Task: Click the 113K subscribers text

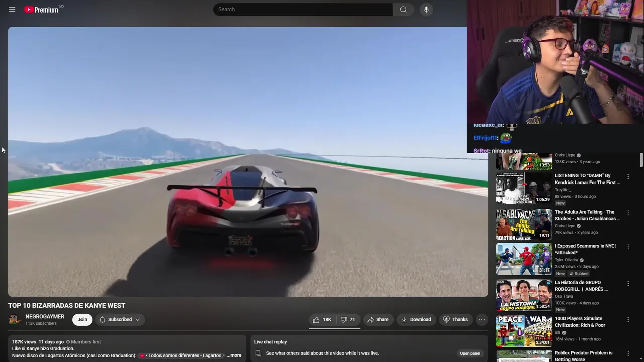Action: click(x=41, y=323)
